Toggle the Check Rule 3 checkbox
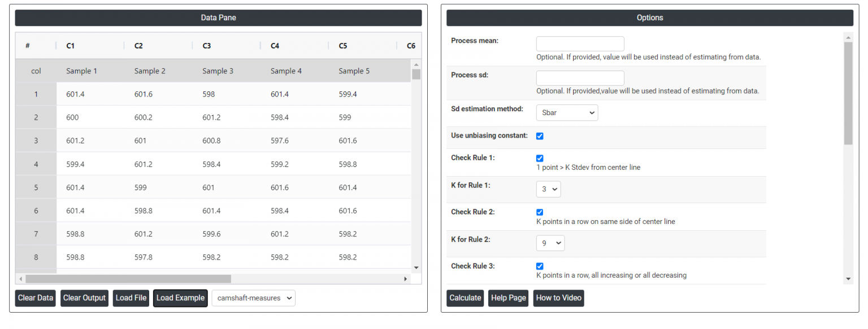 pyautogui.click(x=540, y=266)
